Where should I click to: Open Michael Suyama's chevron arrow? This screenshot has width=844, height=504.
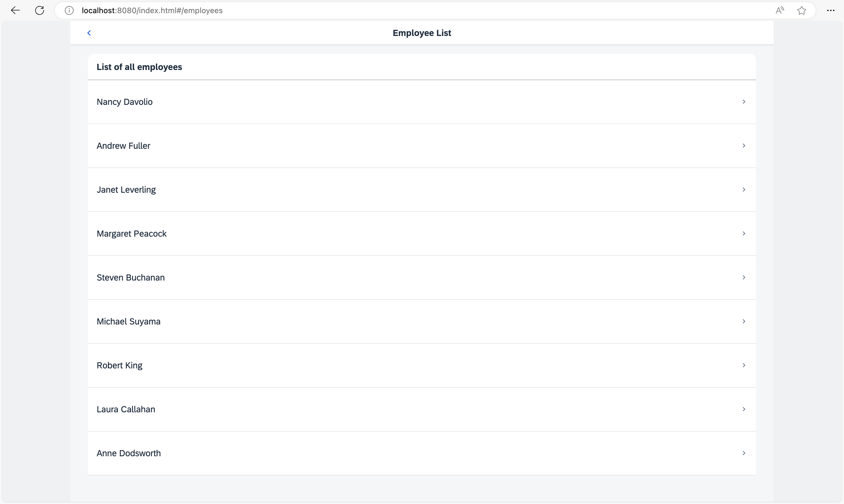[744, 321]
